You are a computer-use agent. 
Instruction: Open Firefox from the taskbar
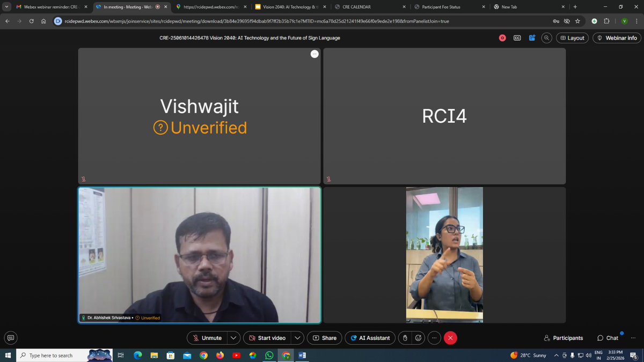[219, 355]
